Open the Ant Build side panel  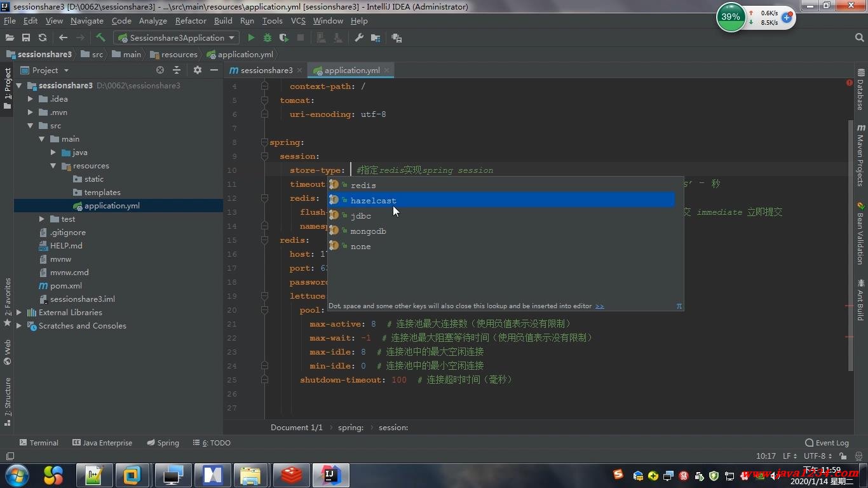860,299
